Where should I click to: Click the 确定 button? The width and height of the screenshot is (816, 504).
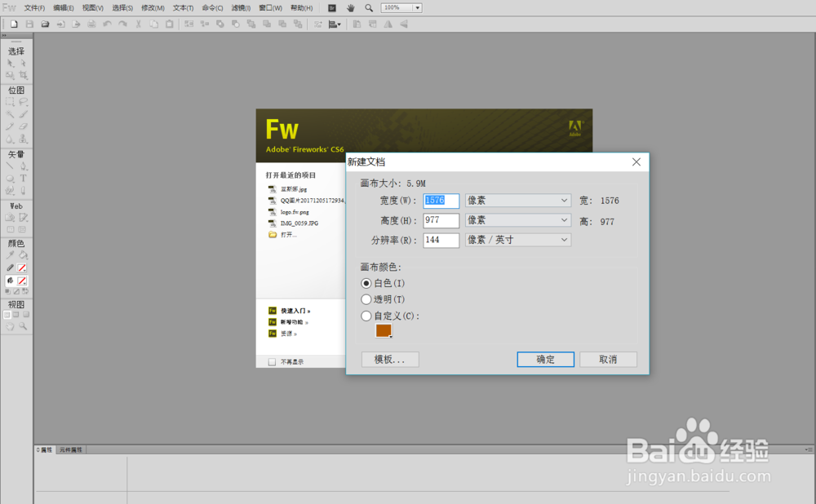click(x=545, y=360)
